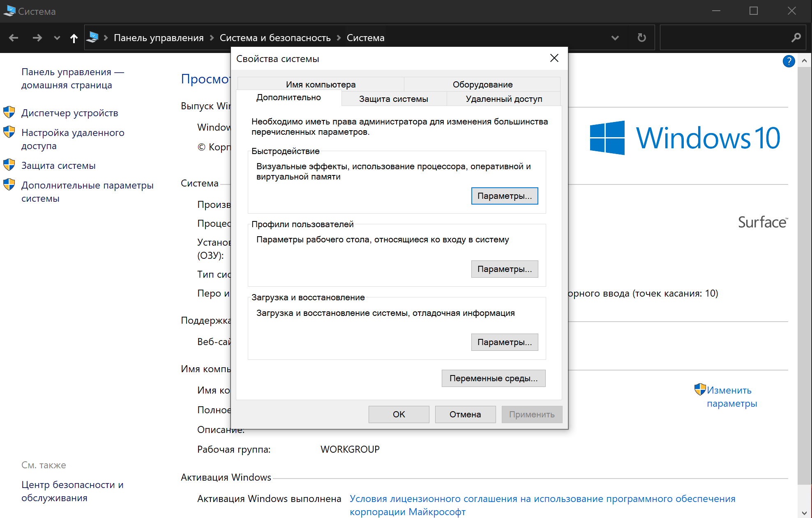Click shield icon beside Настройка удаленного доступа
The width and height of the screenshot is (812, 518).
[9, 132]
